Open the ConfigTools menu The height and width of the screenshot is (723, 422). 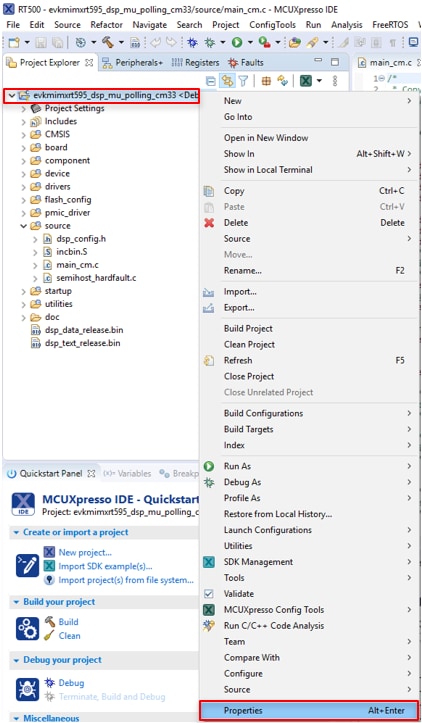tap(273, 24)
